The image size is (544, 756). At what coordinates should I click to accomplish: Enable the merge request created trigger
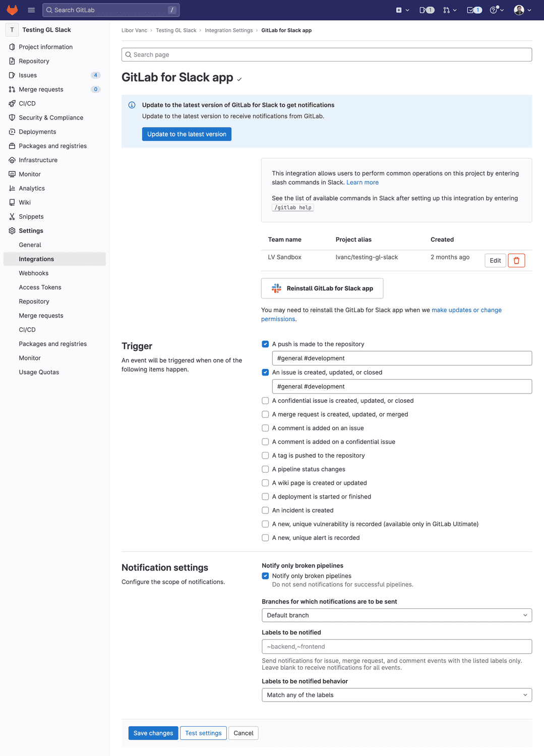coord(265,414)
